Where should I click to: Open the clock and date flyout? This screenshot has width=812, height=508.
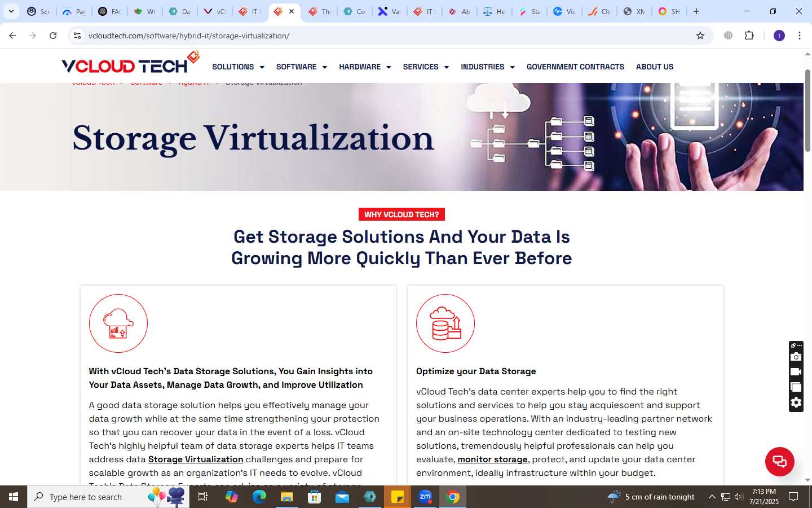click(x=764, y=497)
